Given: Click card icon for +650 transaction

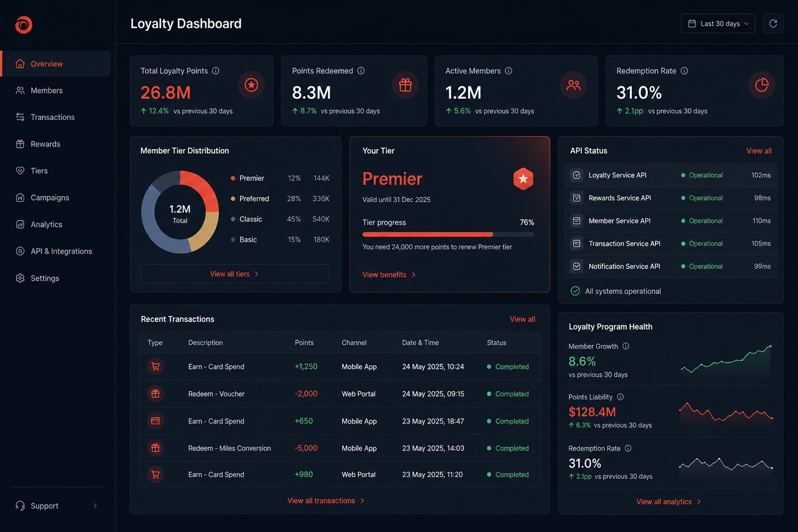Looking at the screenshot, I should click(x=155, y=421).
